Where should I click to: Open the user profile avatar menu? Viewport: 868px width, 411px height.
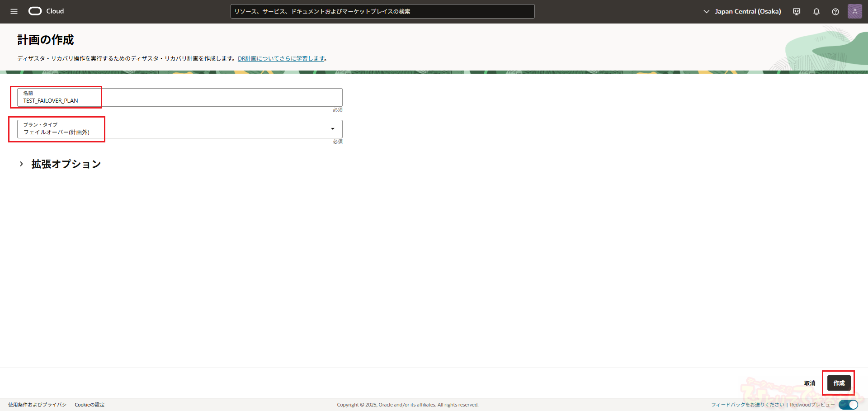click(x=854, y=11)
